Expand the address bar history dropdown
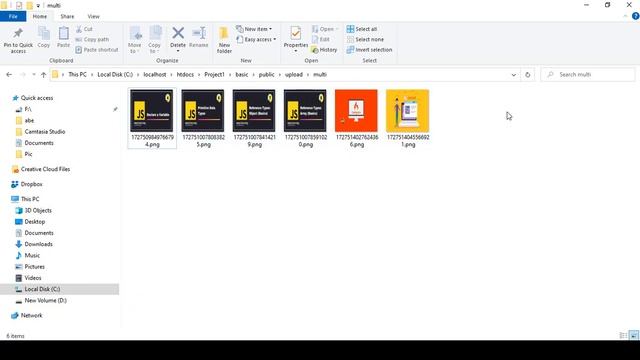640x360 pixels. (x=513, y=75)
